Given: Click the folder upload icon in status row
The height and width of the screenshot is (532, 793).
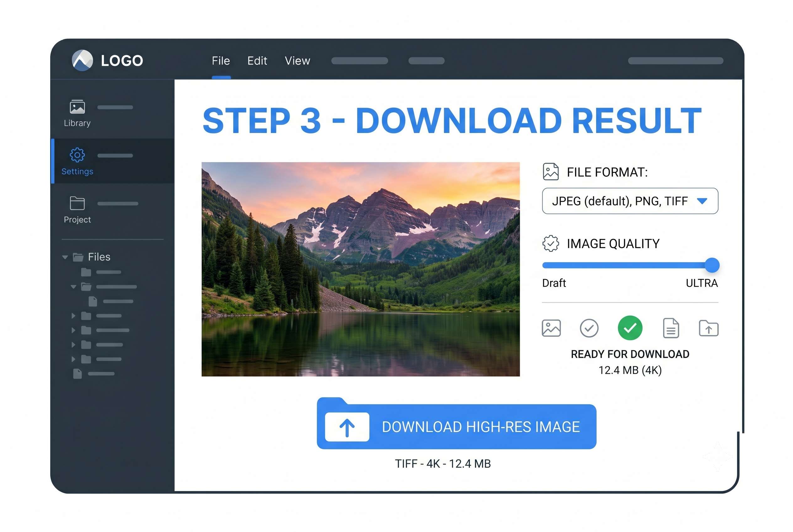Looking at the screenshot, I should pyautogui.click(x=708, y=328).
